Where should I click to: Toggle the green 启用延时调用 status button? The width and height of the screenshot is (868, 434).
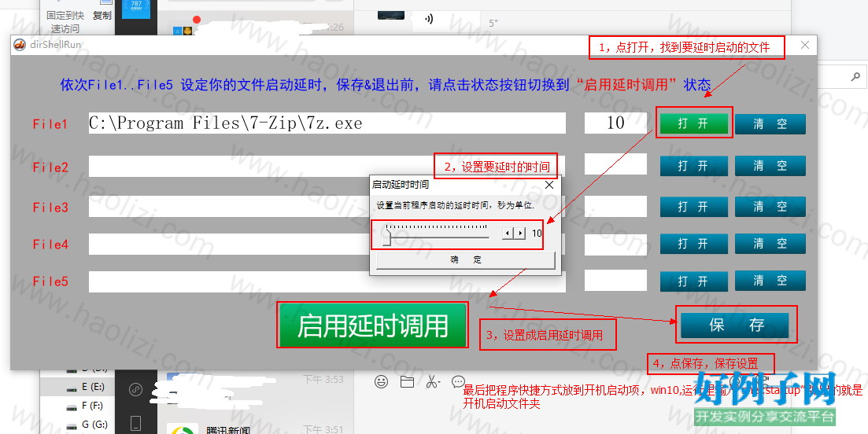coord(372,325)
